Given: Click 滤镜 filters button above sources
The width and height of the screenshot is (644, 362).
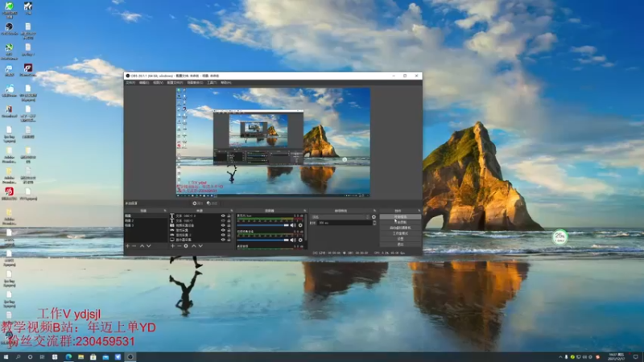Looking at the screenshot, I should [x=212, y=204].
